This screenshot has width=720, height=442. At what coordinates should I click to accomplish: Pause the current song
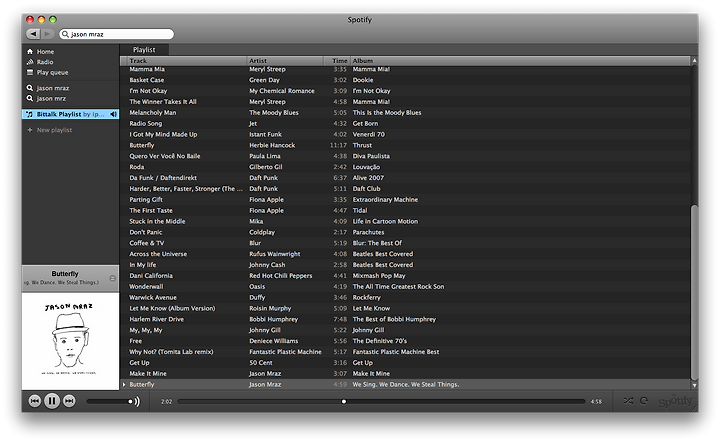(52, 401)
